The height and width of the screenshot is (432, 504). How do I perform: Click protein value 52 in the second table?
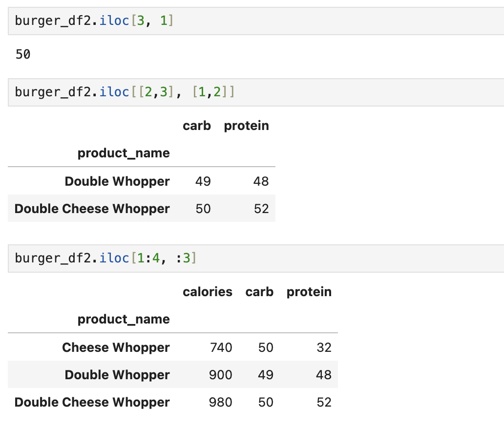pyautogui.click(x=261, y=209)
